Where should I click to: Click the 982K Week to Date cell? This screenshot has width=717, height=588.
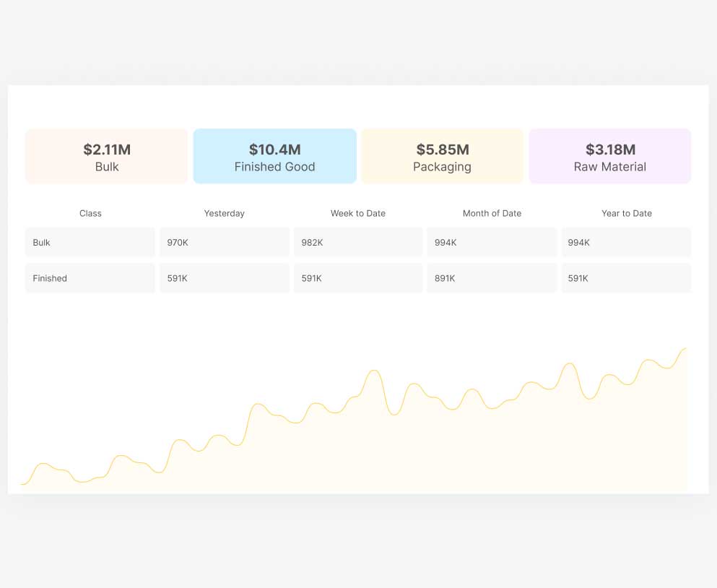358,243
